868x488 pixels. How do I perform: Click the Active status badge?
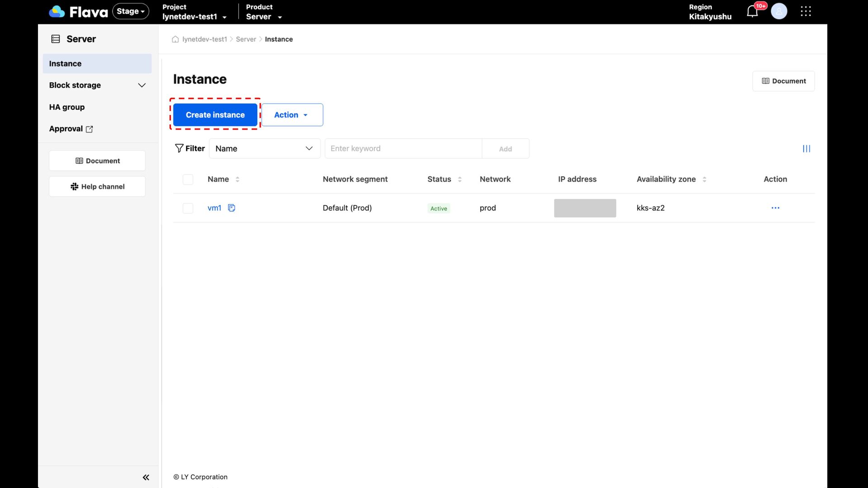439,208
